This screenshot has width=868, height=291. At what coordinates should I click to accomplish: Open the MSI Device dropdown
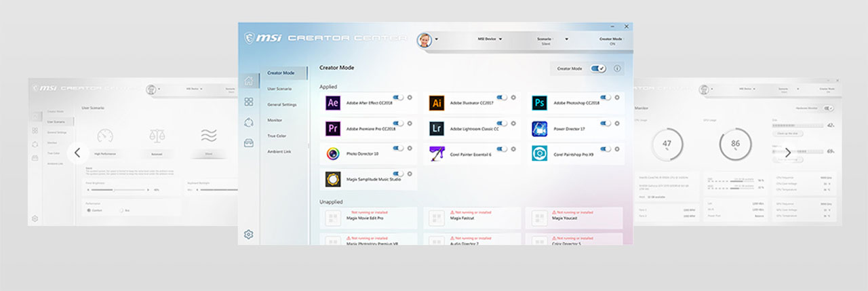coord(490,39)
